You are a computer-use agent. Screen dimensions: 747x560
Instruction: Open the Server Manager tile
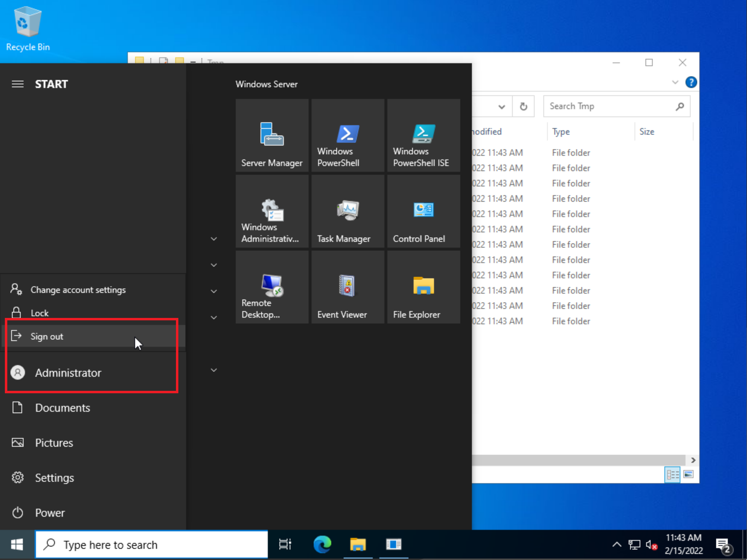tap(272, 135)
